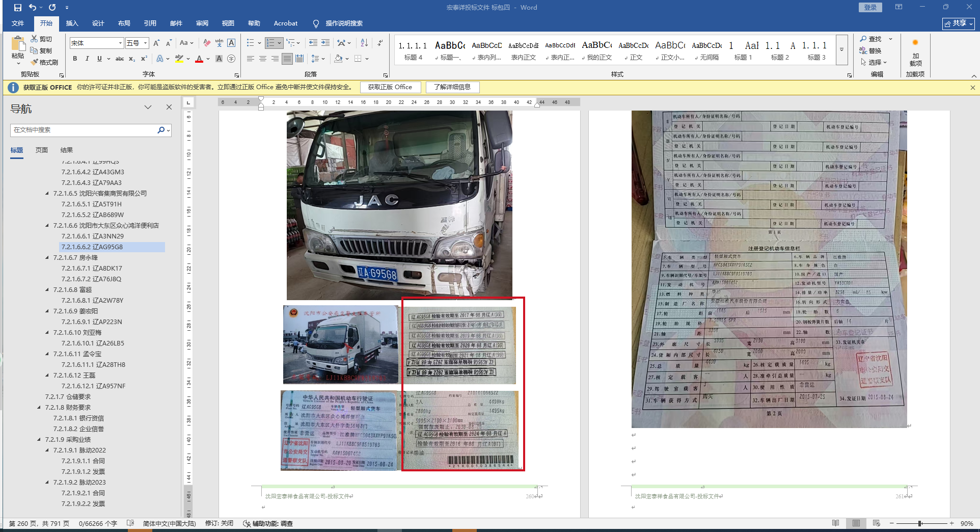Screen dimensions: 980x532
Task: Click the Clear Formatting eraser icon
Action: [207, 43]
